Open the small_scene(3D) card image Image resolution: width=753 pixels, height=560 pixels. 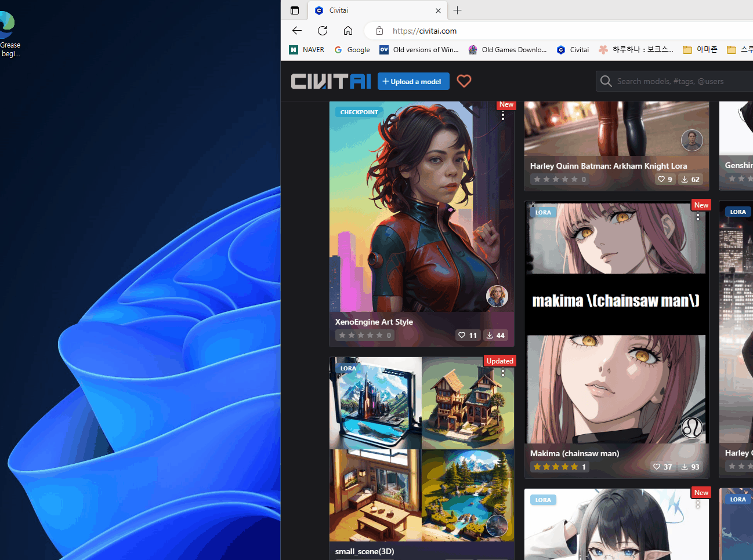coord(422,449)
